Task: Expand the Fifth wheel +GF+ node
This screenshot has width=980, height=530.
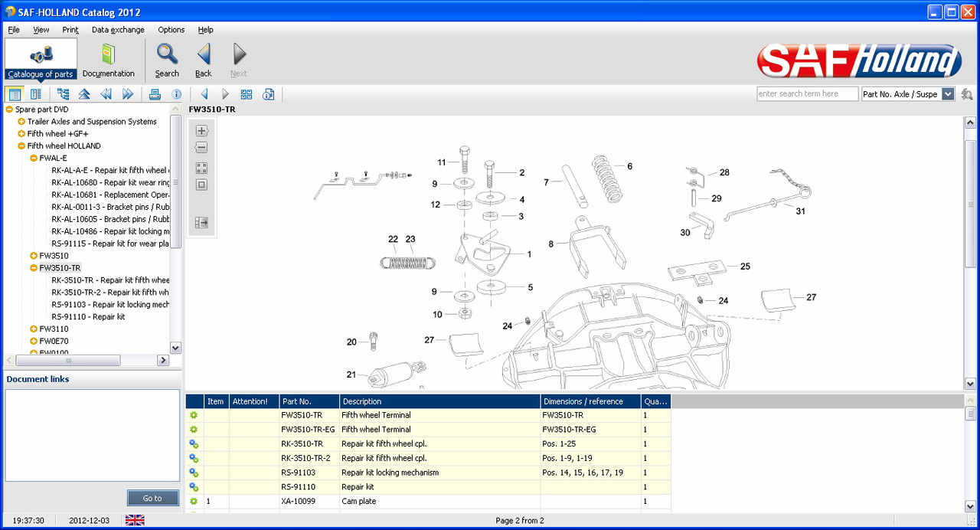Action: tap(21, 134)
